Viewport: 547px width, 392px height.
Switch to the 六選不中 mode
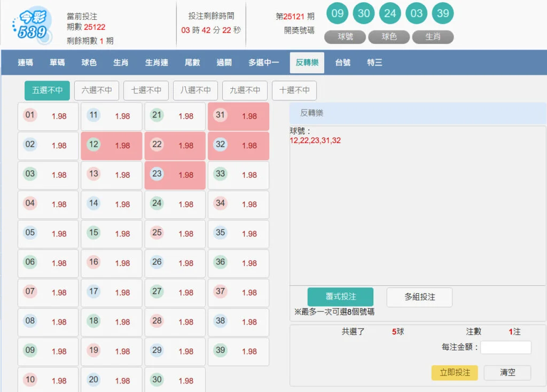click(x=96, y=90)
